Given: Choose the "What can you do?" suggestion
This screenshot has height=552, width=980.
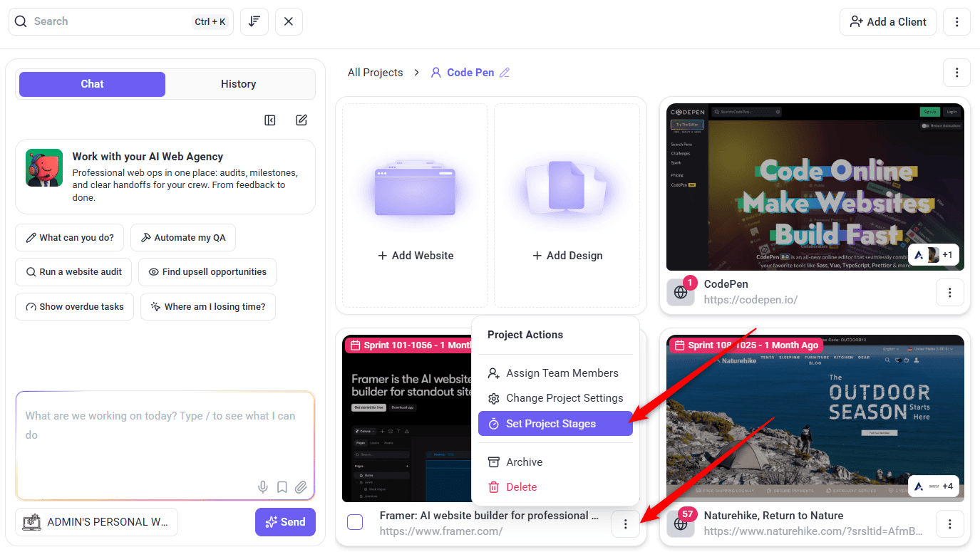Looking at the screenshot, I should pyautogui.click(x=70, y=238).
